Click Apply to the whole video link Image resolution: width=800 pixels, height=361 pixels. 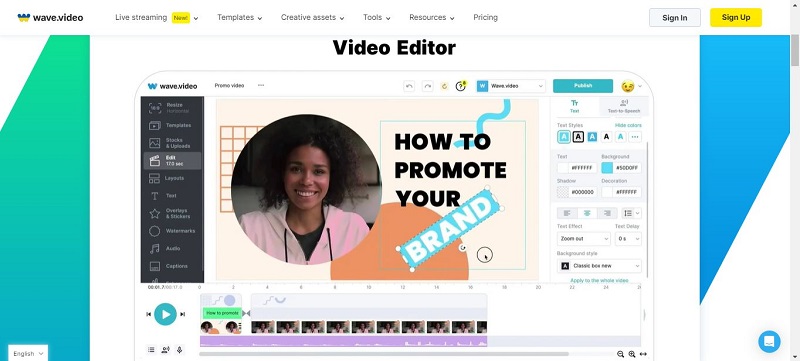(x=599, y=280)
